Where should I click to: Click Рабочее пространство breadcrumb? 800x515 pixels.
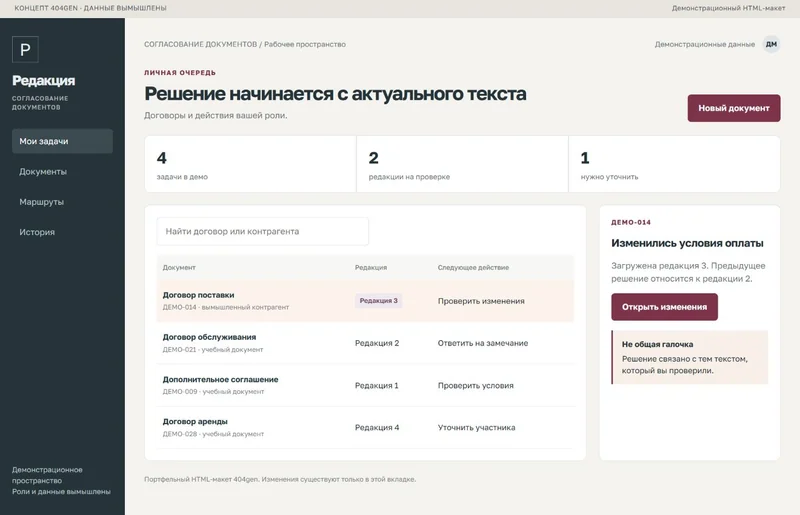305,44
